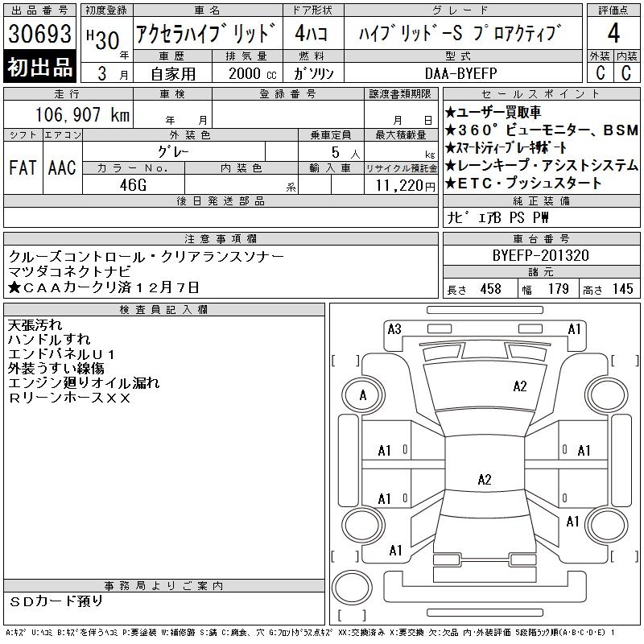Select the A2 mark on the hood
644x644 pixels.
pyautogui.click(x=519, y=386)
